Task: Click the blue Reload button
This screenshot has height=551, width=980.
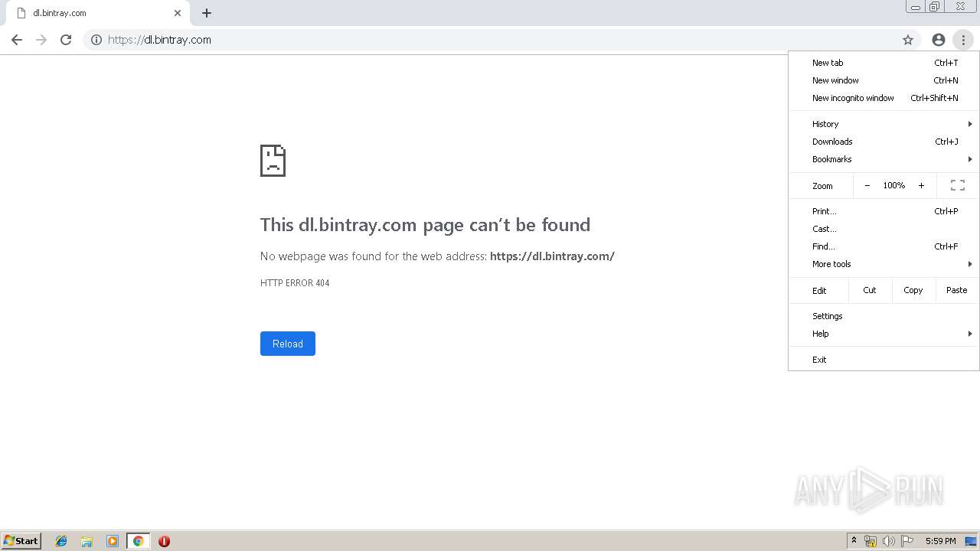Action: (x=288, y=344)
